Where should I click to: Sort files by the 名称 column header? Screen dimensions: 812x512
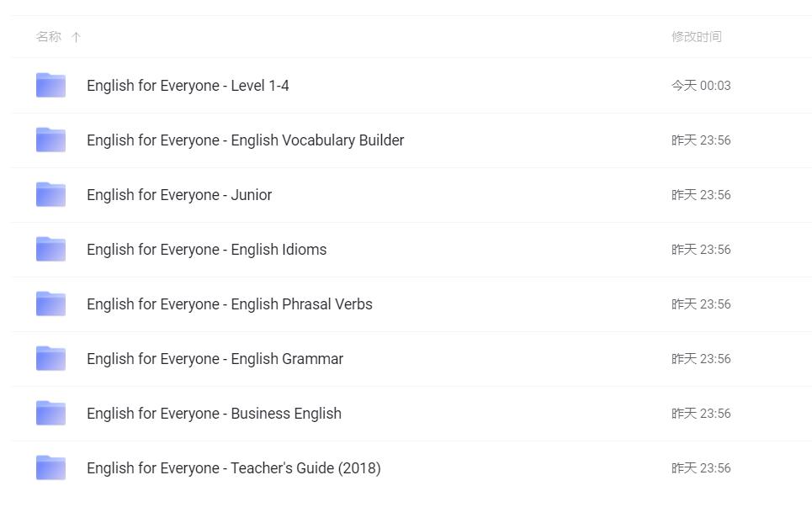click(49, 37)
